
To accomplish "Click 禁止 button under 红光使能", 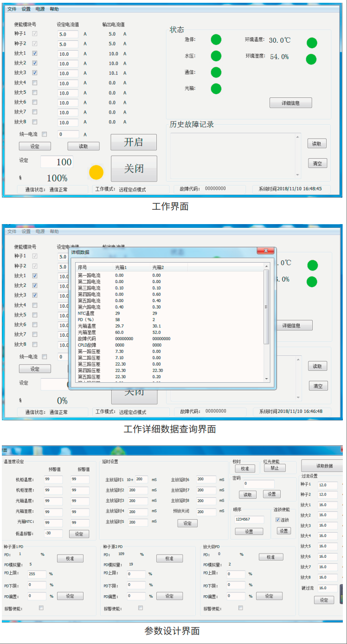I will pos(275,468).
